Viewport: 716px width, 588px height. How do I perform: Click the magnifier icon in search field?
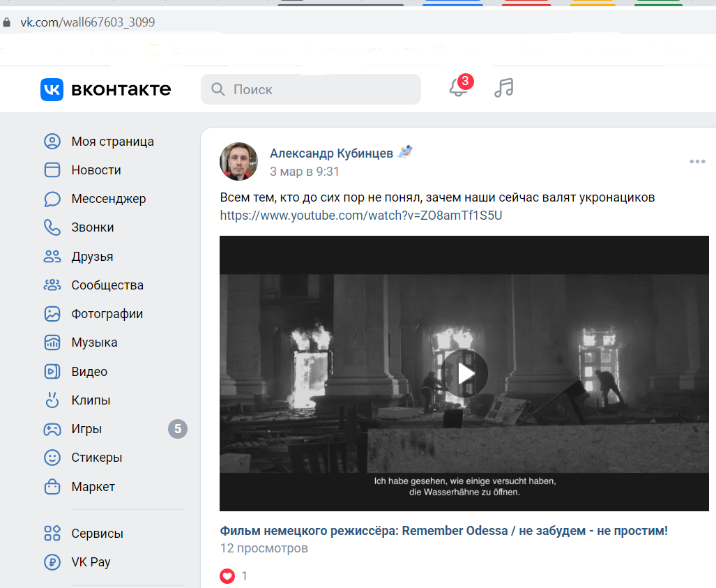point(218,89)
